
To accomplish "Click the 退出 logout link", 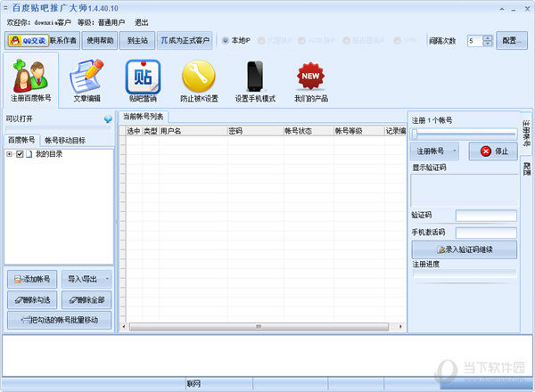I will 141,22.
